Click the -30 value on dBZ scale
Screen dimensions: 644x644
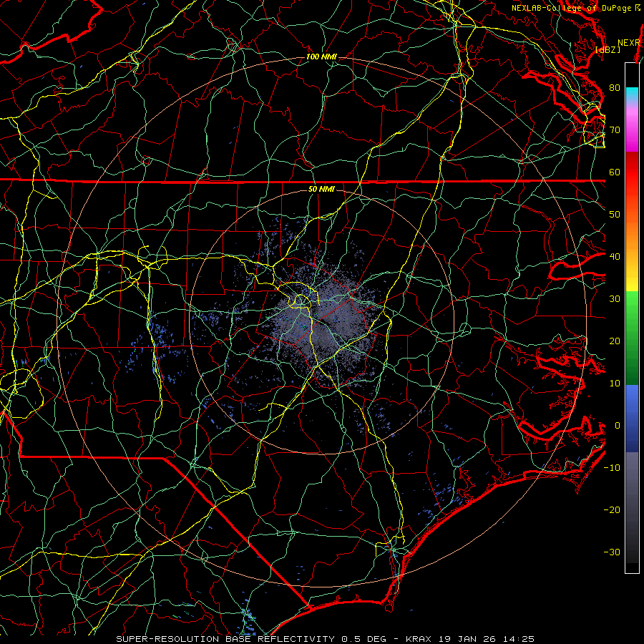[612, 552]
